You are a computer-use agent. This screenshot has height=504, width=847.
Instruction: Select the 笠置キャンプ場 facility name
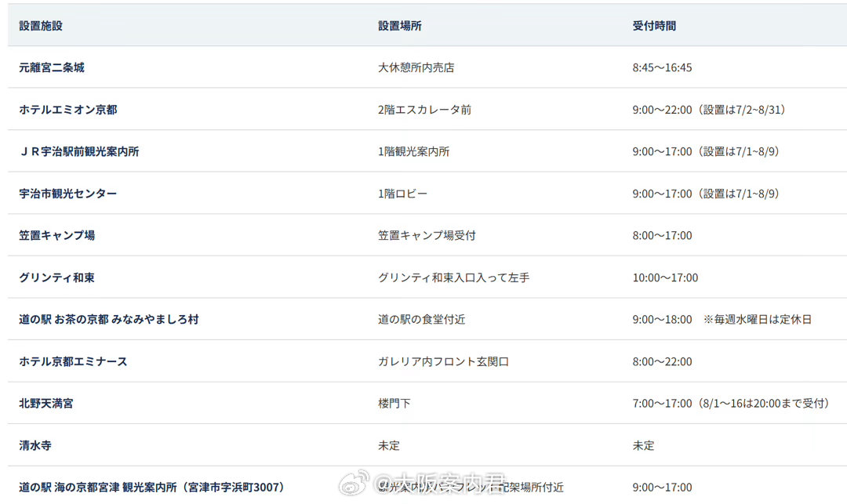tap(56, 235)
